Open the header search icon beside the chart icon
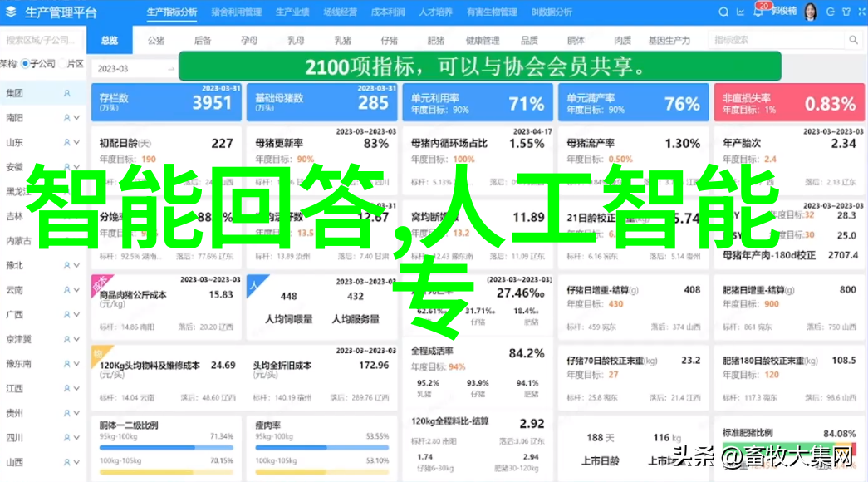This screenshot has width=868, height=482. (x=723, y=12)
